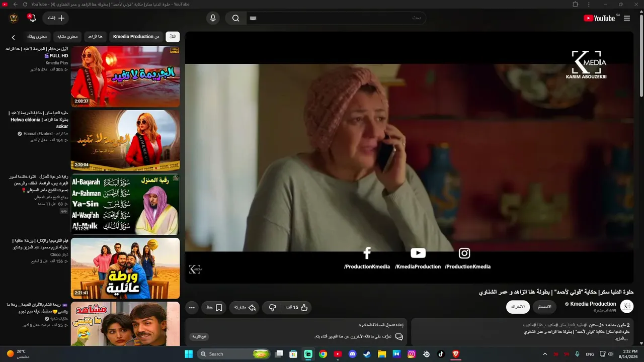This screenshot has width=644, height=362.
Task: Select the الكل filter chip
Action: 173,36
